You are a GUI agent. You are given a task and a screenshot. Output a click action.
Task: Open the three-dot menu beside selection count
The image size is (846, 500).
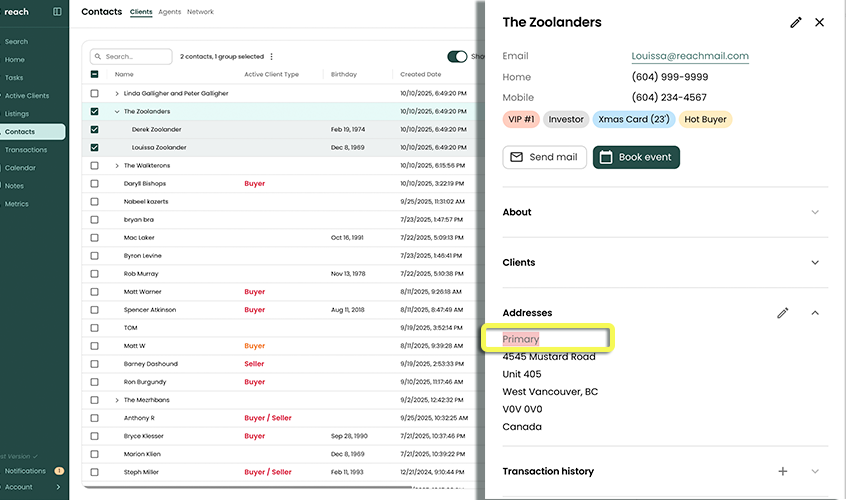[272, 57]
